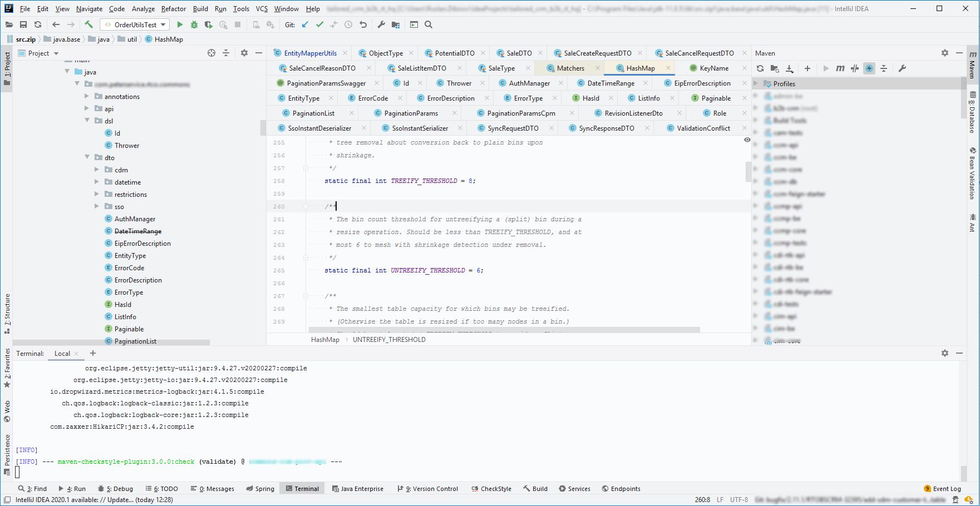
Task: Toggle Maven Skip Tests mode icon
Action: [x=869, y=68]
